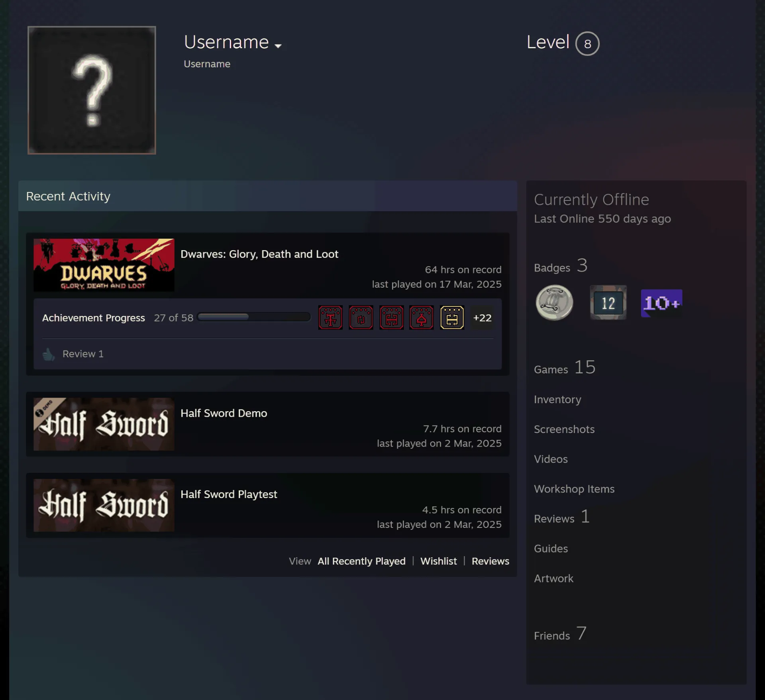Click the Dwarves: Glory, Death and Loot title
This screenshot has width=765, height=700.
(259, 254)
